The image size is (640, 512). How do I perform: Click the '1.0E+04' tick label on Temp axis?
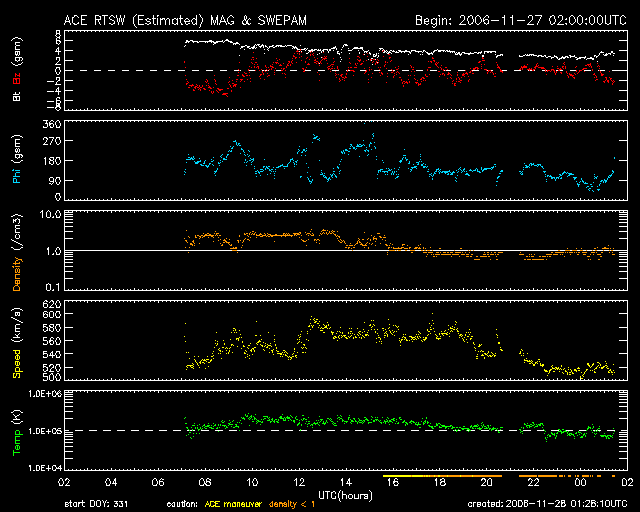(45, 468)
